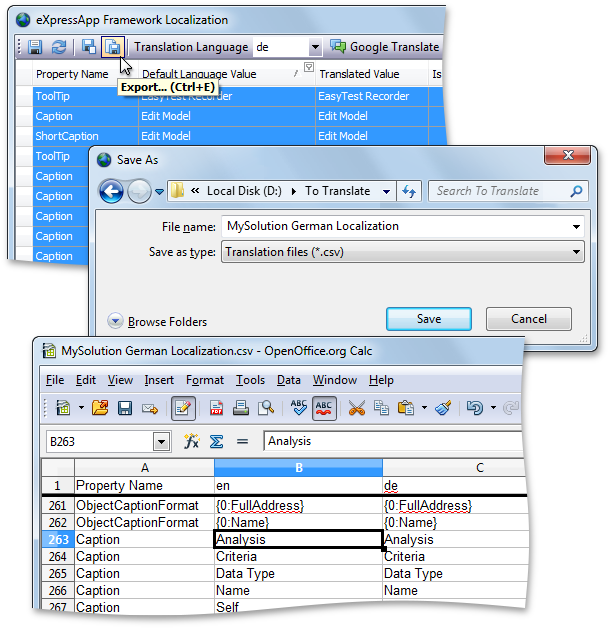This screenshot has width=611, height=631.
Task: Click the Save floppy icon in the Calc toolbar
Action: coord(125,408)
